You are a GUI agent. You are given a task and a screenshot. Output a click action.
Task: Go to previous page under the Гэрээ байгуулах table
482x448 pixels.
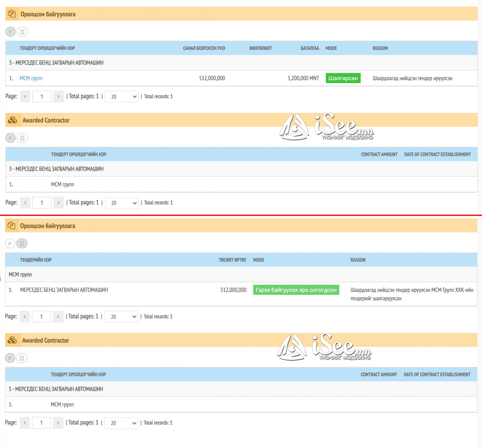[x=25, y=317]
